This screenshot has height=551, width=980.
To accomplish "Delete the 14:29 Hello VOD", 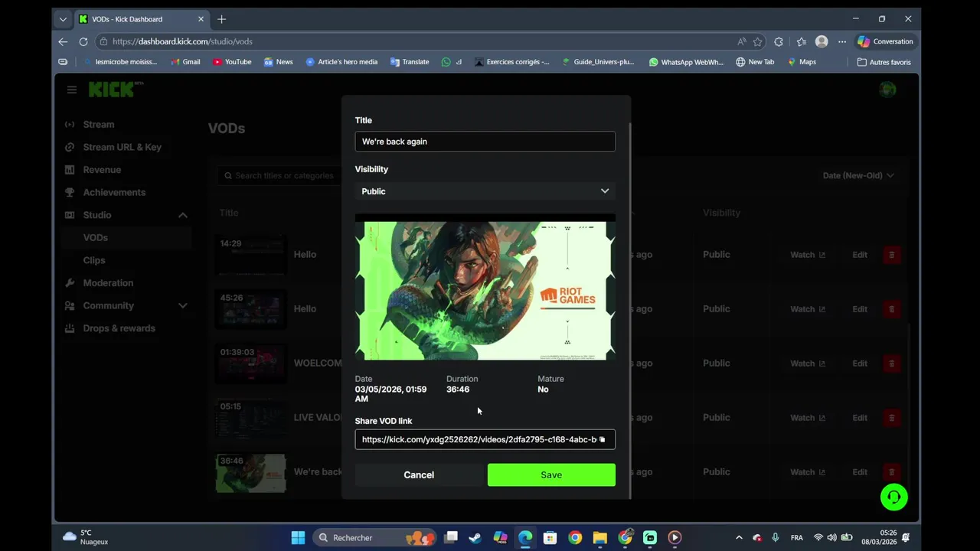I will click(891, 255).
